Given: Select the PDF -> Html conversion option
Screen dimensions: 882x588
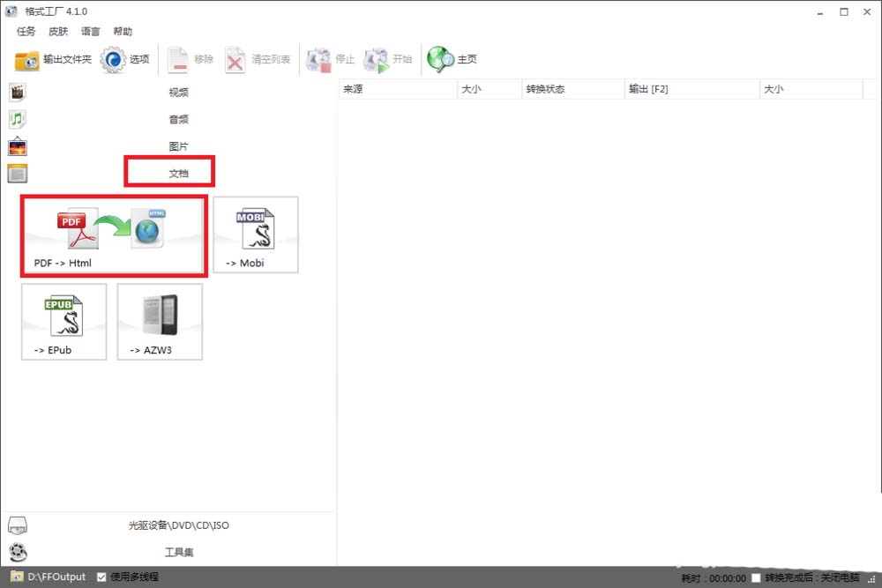Looking at the screenshot, I should click(112, 234).
